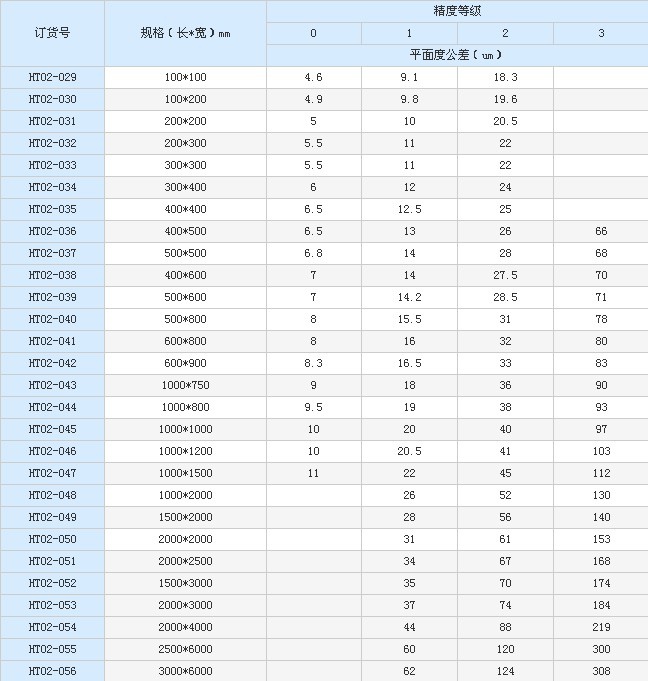Select the HT02-043 order number
The width and height of the screenshot is (648, 681).
point(52,385)
